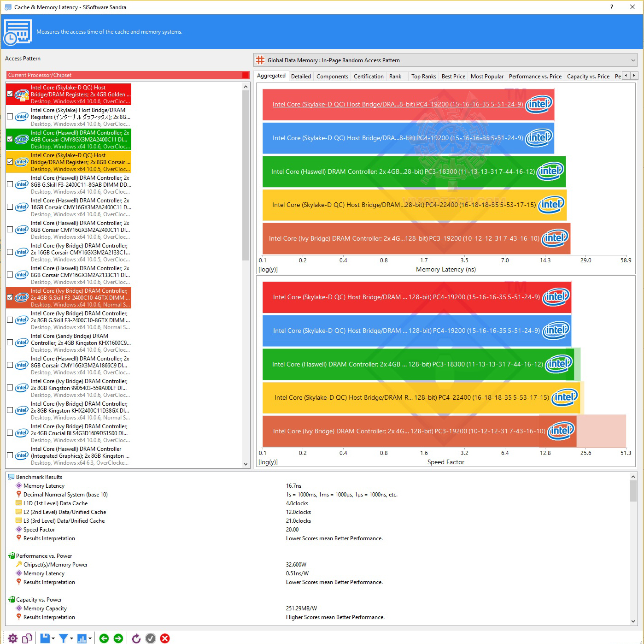The height and width of the screenshot is (644, 644).
Task: Click the down arrow of the processor list scrollbar
Action: (246, 464)
